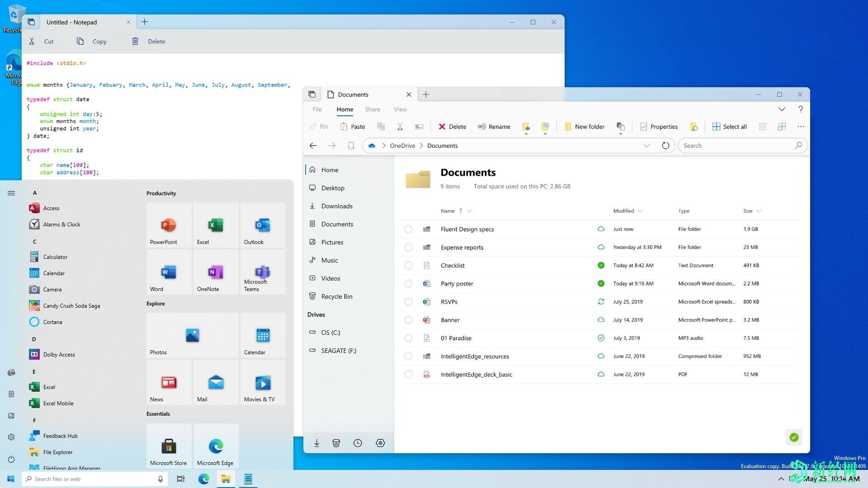Select the radio button next to RSVPs
This screenshot has height=488, width=868.
[408, 301]
